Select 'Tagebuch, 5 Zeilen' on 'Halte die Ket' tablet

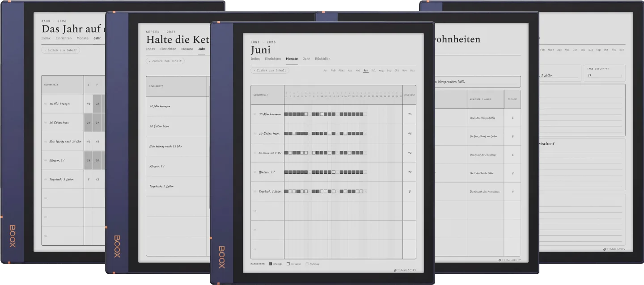[x=161, y=186]
